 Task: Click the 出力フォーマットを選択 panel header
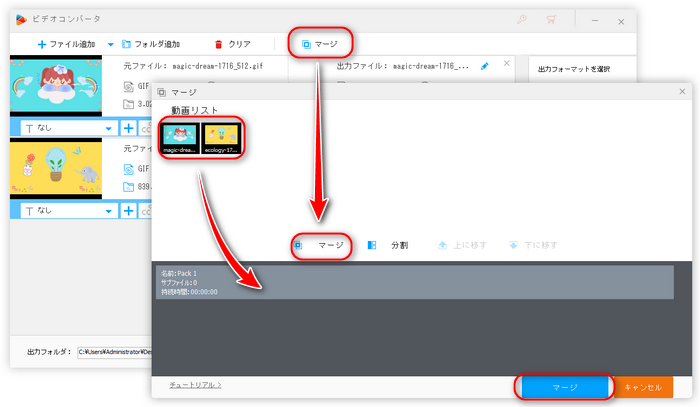tap(574, 69)
